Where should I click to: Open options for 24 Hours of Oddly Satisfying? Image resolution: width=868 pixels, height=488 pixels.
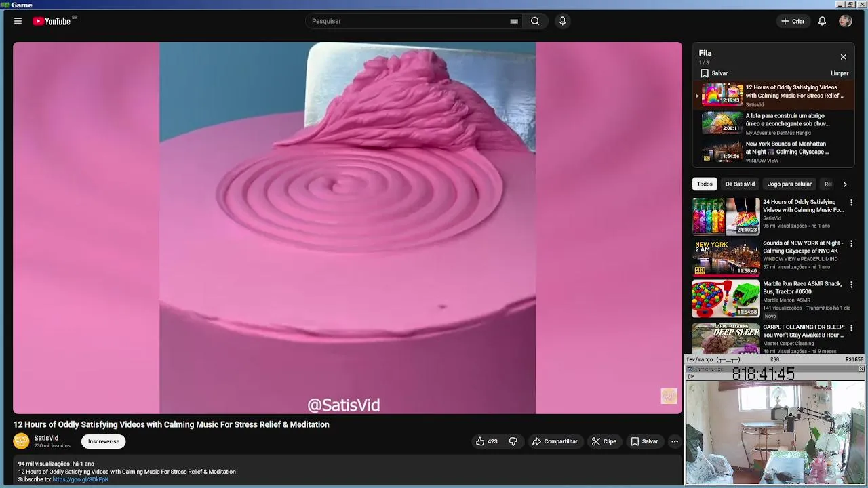click(x=852, y=203)
